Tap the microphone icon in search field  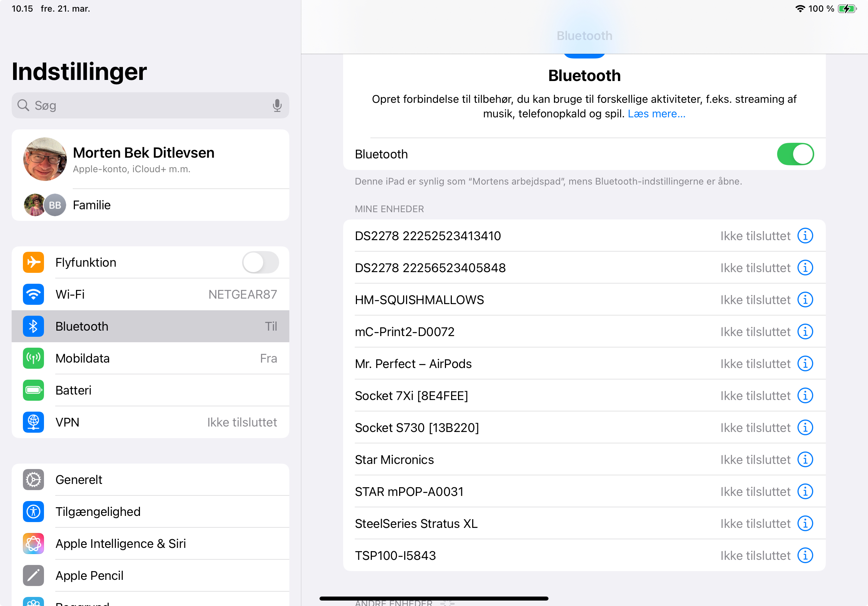[277, 105]
